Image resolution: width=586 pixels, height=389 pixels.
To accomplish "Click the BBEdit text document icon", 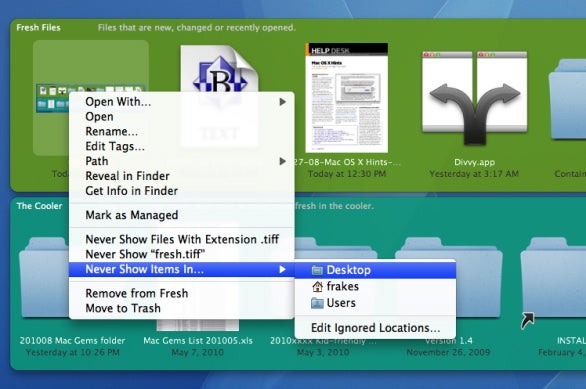I will click(219, 68).
